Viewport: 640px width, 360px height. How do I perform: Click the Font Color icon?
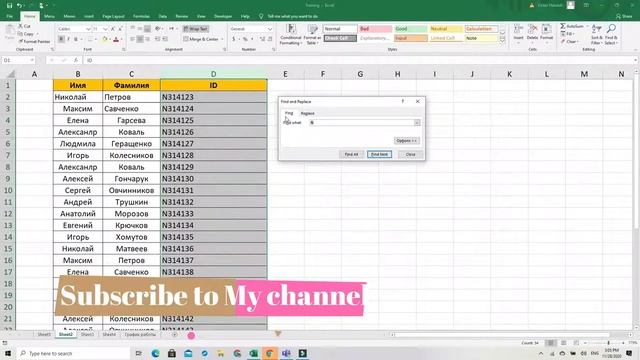[116, 40]
